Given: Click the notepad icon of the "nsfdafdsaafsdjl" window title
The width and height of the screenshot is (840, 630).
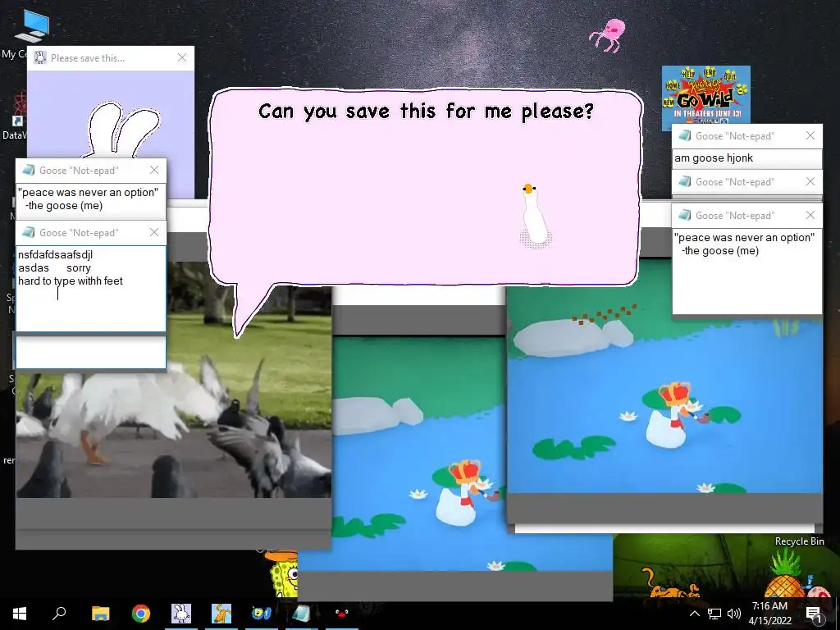Looking at the screenshot, I should tap(29, 232).
